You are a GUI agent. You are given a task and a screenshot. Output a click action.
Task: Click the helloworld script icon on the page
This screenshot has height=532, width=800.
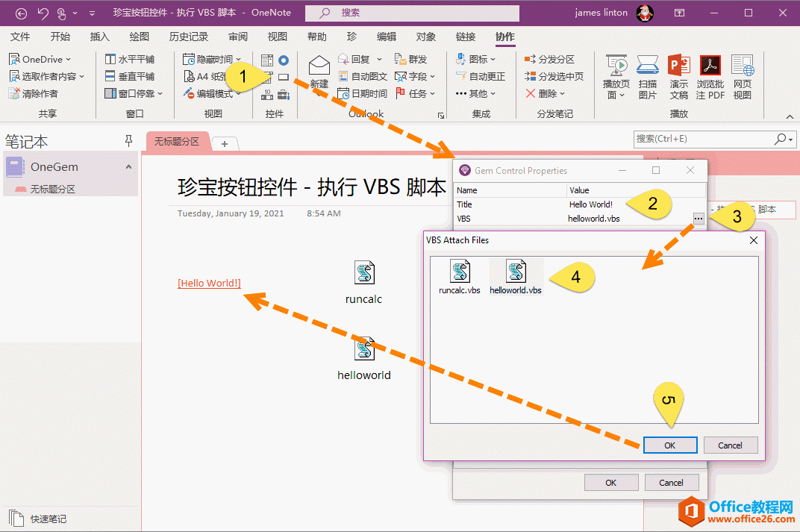(x=364, y=349)
